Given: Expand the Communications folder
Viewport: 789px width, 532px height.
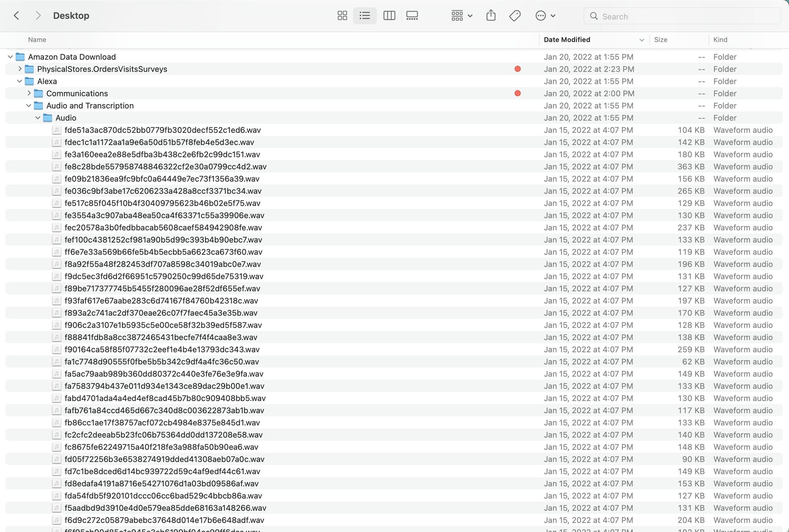Looking at the screenshot, I should [29, 93].
